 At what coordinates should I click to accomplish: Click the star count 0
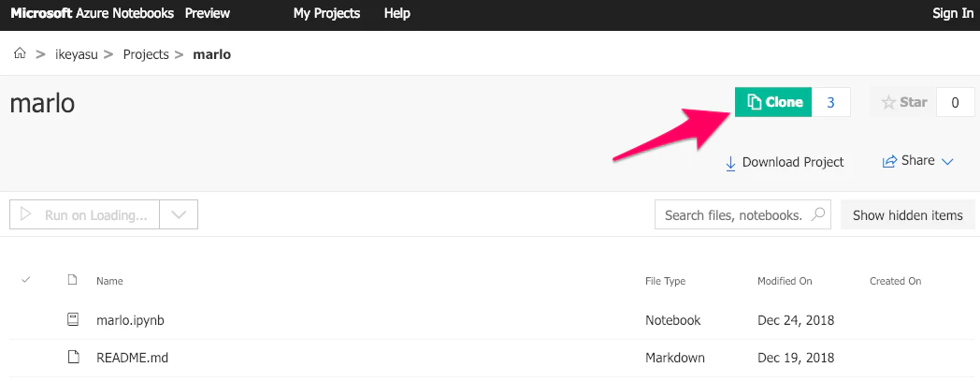(x=955, y=102)
